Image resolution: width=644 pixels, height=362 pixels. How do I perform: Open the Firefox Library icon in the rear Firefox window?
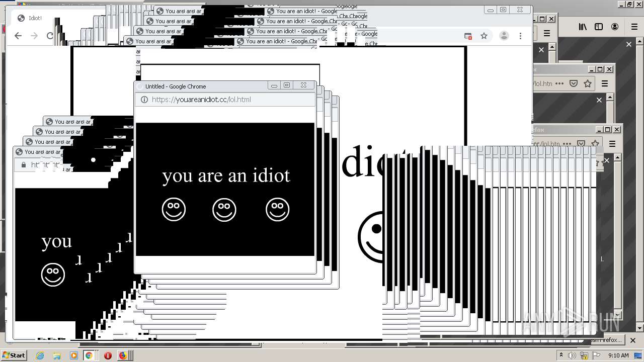(x=583, y=27)
